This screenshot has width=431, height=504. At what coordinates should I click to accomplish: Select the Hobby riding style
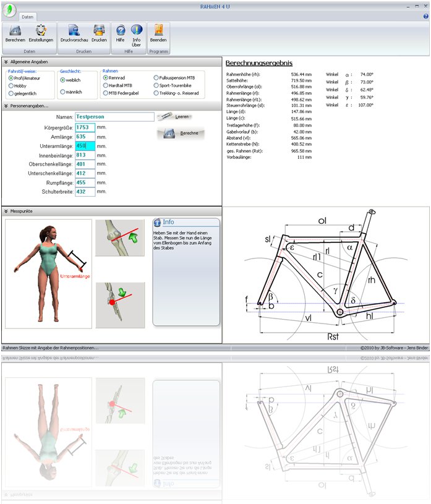pyautogui.click(x=11, y=86)
